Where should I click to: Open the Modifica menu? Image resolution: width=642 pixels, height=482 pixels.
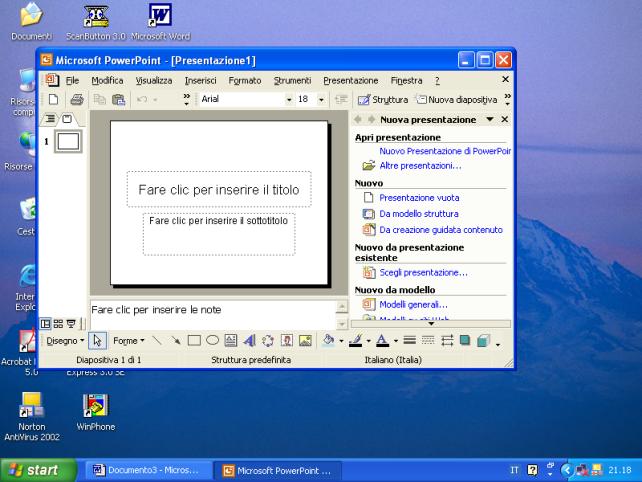click(107, 81)
